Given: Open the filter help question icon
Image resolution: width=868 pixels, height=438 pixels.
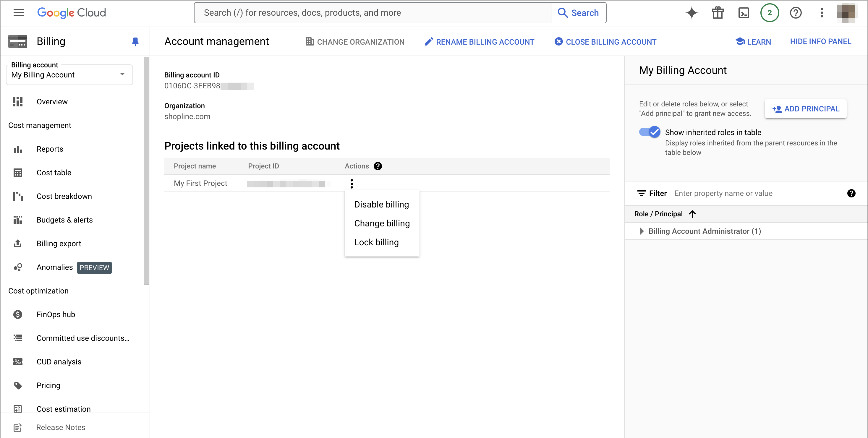Looking at the screenshot, I should click(x=851, y=193).
